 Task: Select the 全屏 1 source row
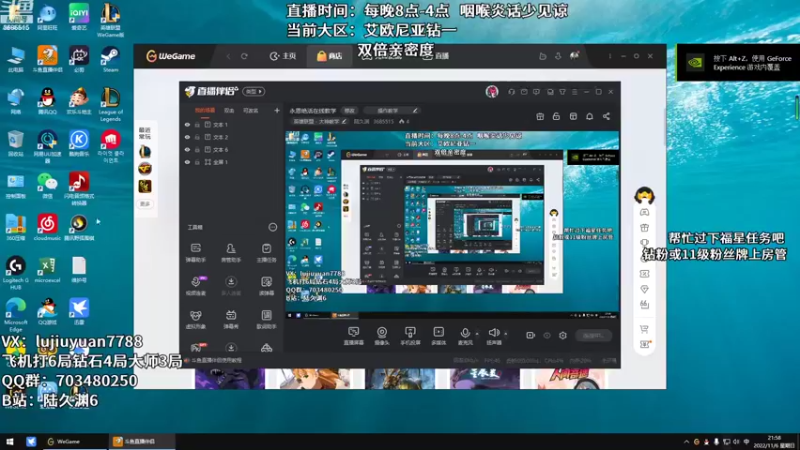click(232, 162)
